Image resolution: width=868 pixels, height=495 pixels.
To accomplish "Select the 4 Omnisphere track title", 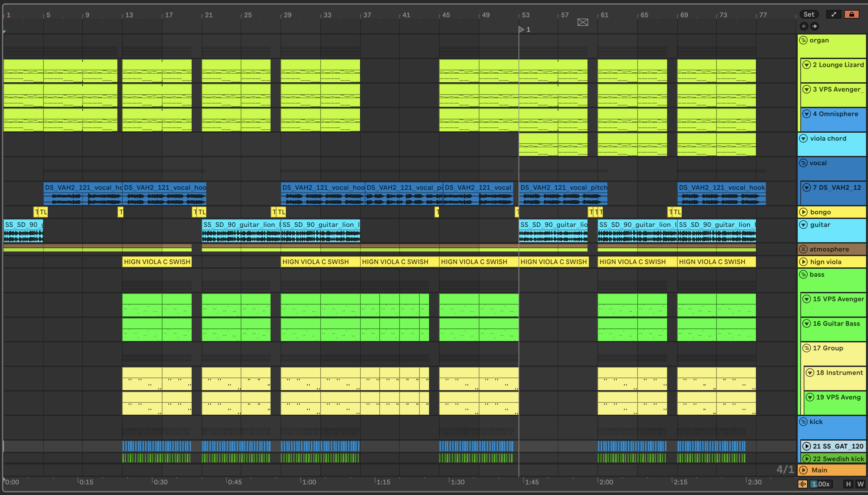I will click(x=835, y=113).
